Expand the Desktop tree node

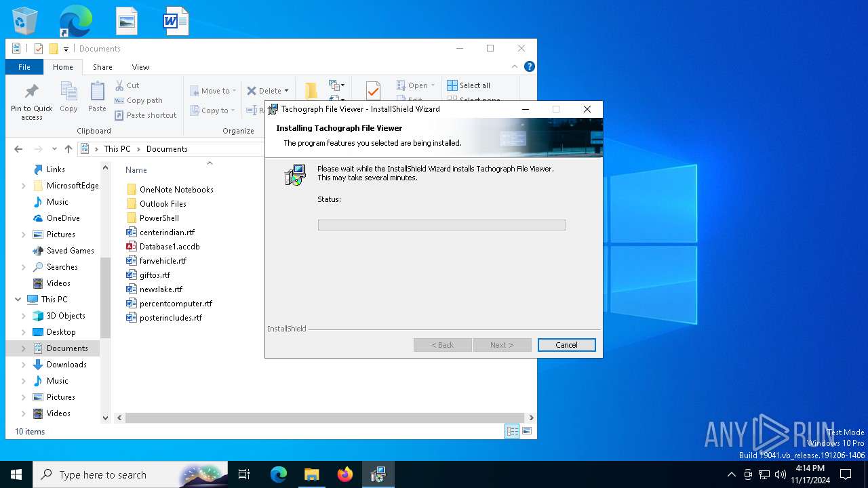[24, 332]
